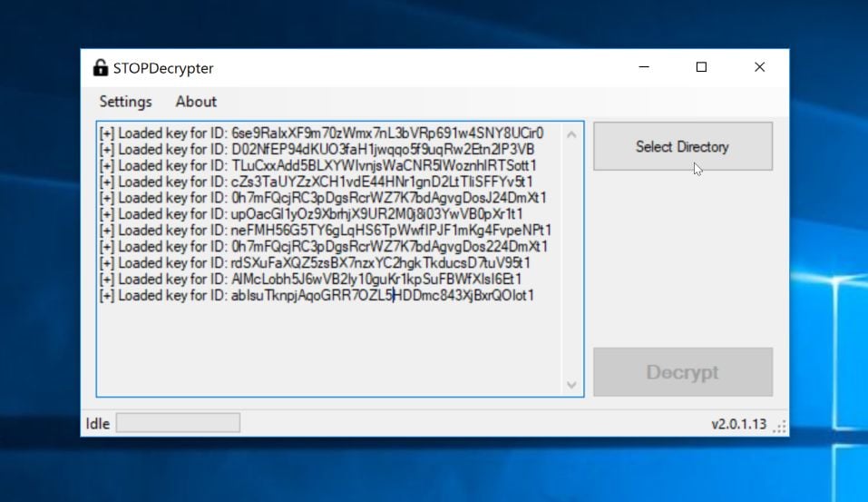This screenshot has width=868, height=502.
Task: Click the Select Directory button
Action: click(x=683, y=146)
